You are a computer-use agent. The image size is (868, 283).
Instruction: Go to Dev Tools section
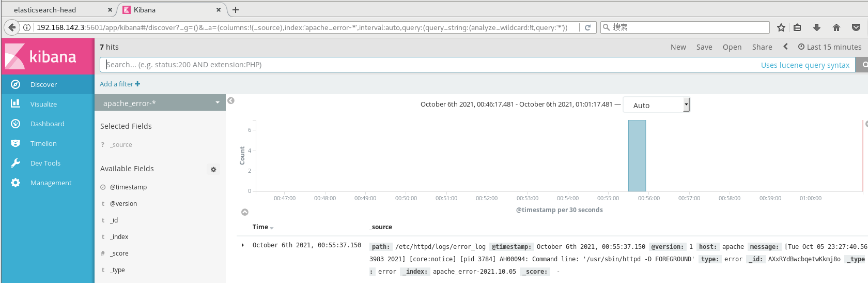tap(45, 163)
